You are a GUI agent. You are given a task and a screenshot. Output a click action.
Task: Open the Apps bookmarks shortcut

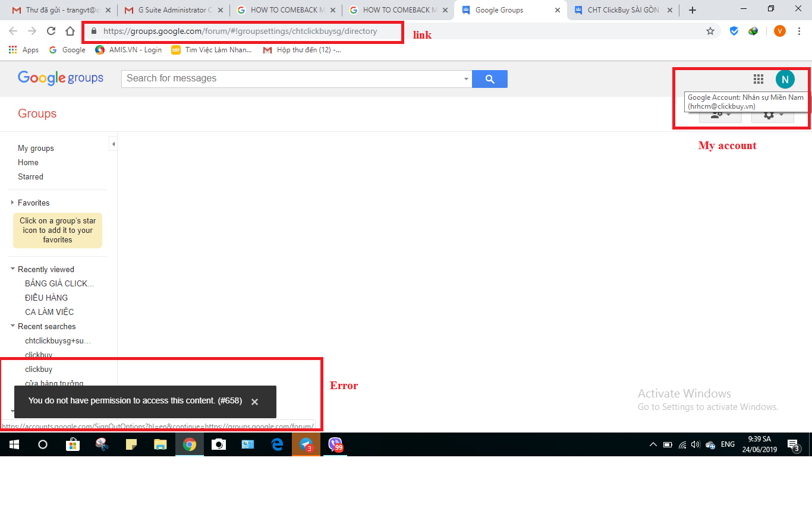click(24, 50)
